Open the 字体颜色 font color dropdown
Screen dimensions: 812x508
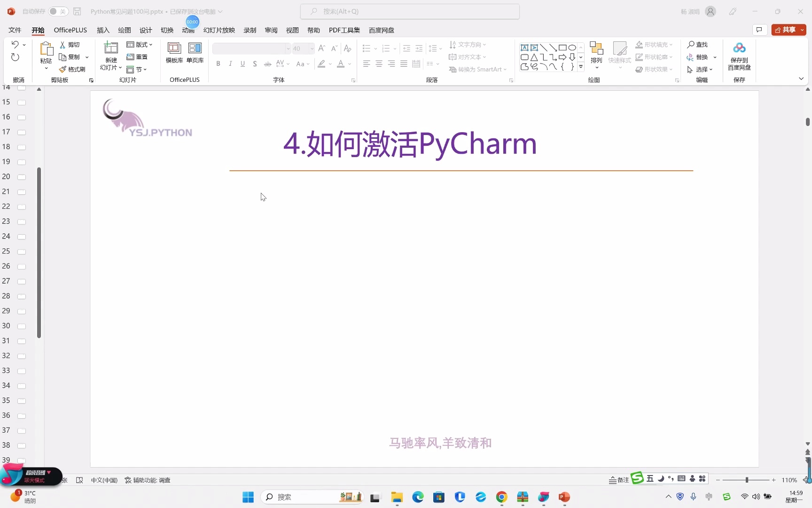click(x=350, y=64)
